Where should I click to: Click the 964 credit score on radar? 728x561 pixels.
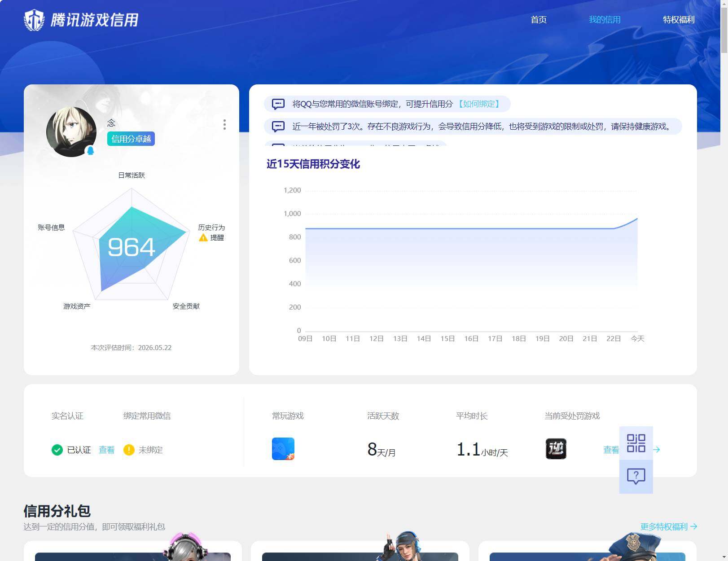pos(132,247)
